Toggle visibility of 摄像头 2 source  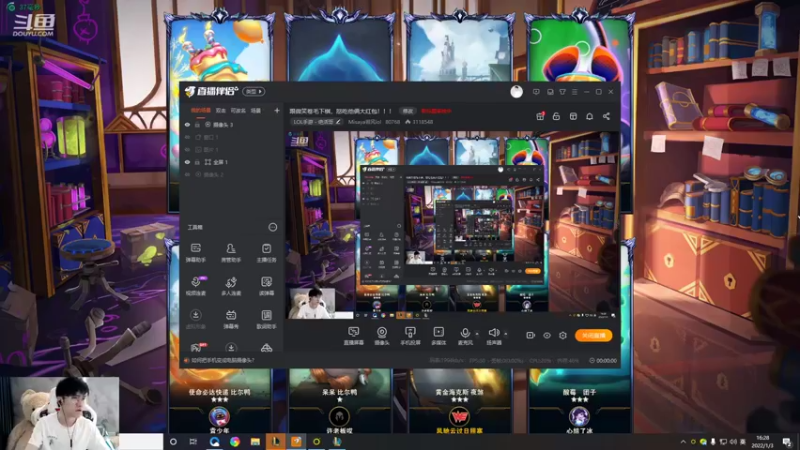point(187,174)
